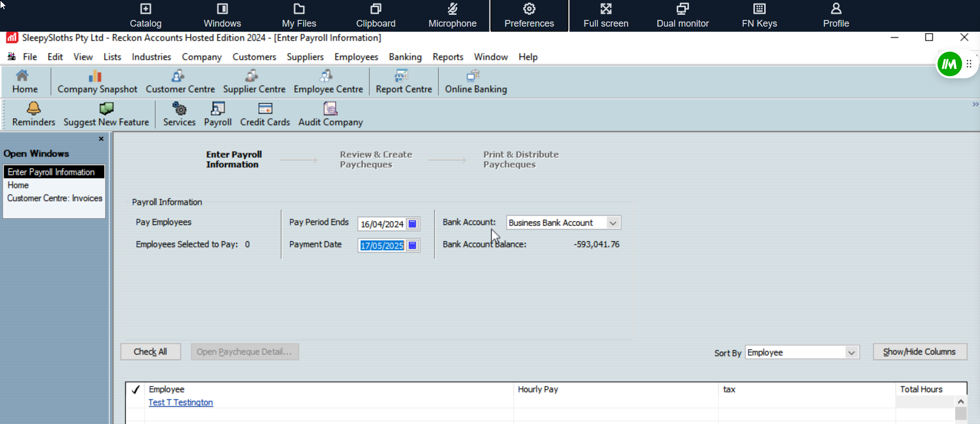Open the Clipboard tool

pyautogui.click(x=375, y=16)
